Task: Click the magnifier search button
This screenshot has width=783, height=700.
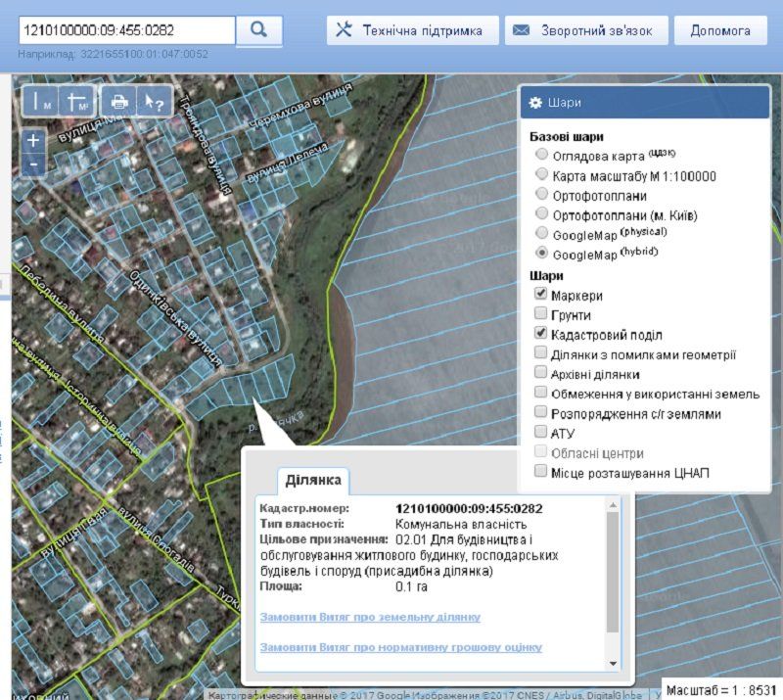Action: 259,29
